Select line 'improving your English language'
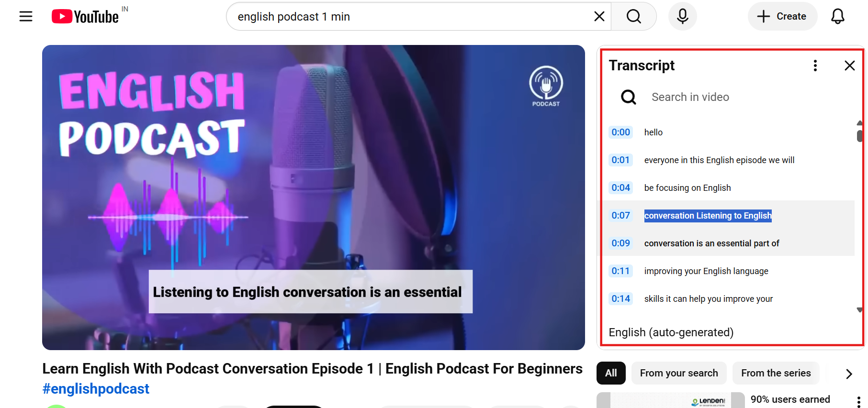The height and width of the screenshot is (408, 868). tap(706, 271)
